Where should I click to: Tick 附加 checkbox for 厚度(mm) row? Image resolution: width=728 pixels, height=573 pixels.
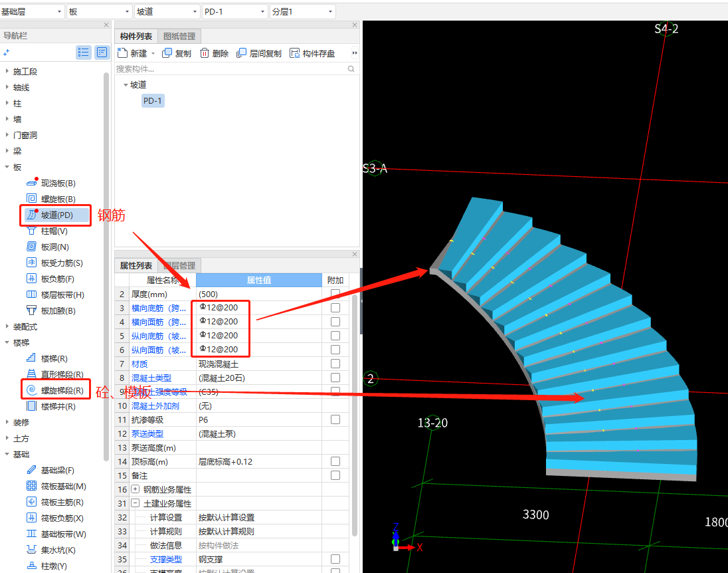(335, 294)
